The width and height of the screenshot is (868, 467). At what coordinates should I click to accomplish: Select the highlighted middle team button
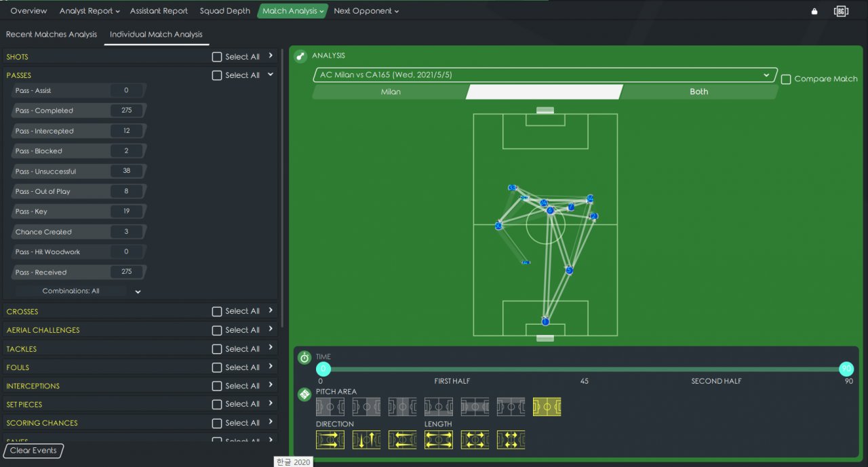(545, 92)
